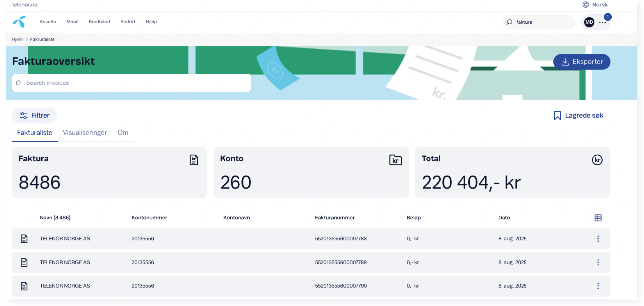644x306 pixels.
Task: Click the Total summary card
Action: click(513, 172)
